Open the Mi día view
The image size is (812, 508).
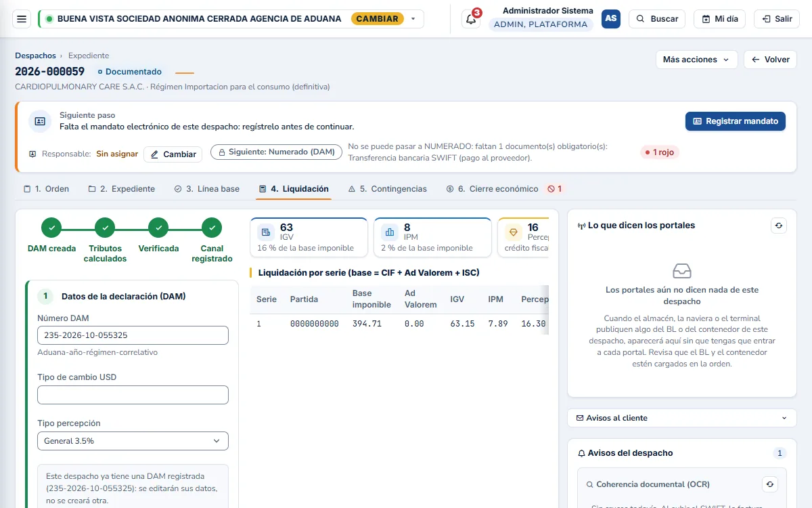(720, 19)
